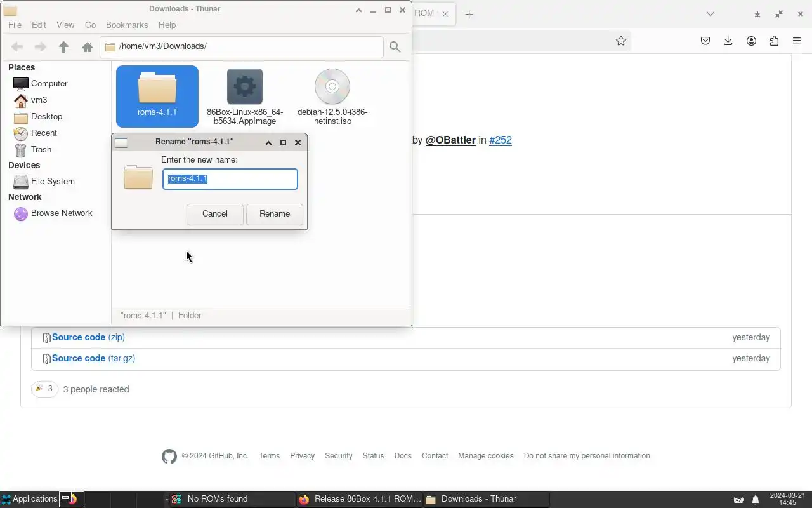Viewport: 812px width, 508px height.
Task: Select the debian netinst.iso disc icon
Action: [x=332, y=86]
